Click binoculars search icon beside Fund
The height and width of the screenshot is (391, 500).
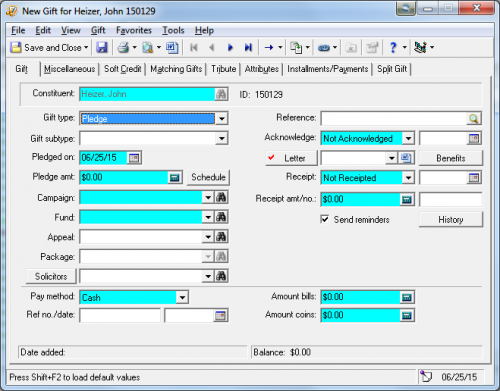pos(221,217)
